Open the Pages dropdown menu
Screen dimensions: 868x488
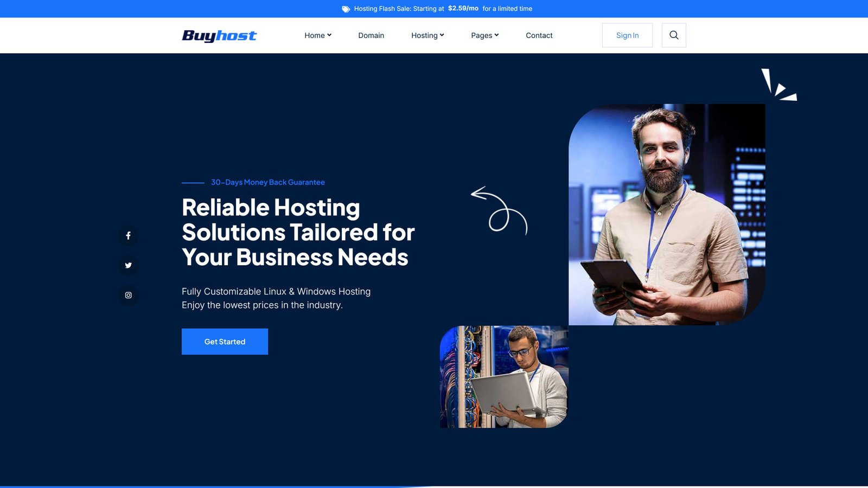click(x=484, y=35)
